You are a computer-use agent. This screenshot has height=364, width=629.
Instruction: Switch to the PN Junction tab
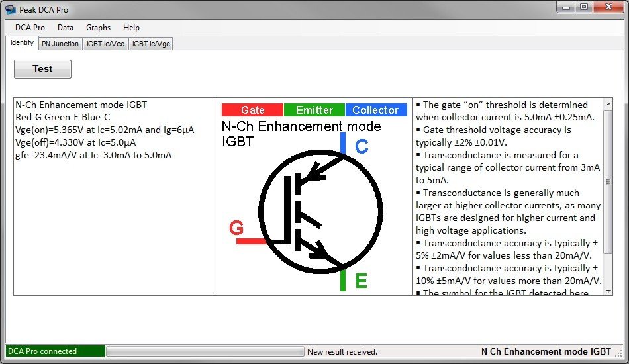coord(60,44)
